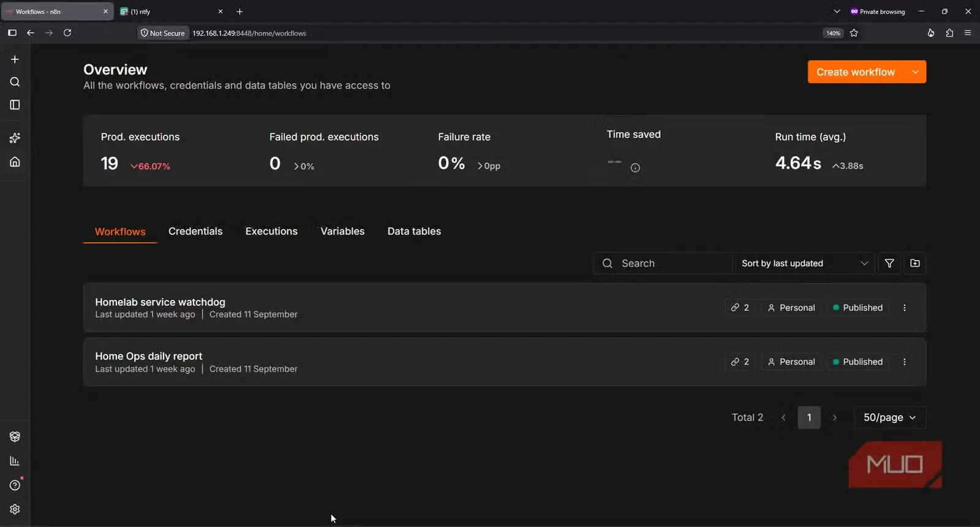
Task: Click the workflow Search field
Action: 663,263
